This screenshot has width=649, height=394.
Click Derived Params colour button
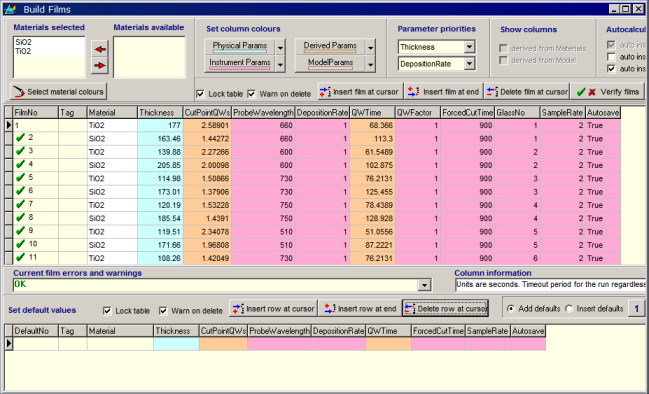point(330,47)
